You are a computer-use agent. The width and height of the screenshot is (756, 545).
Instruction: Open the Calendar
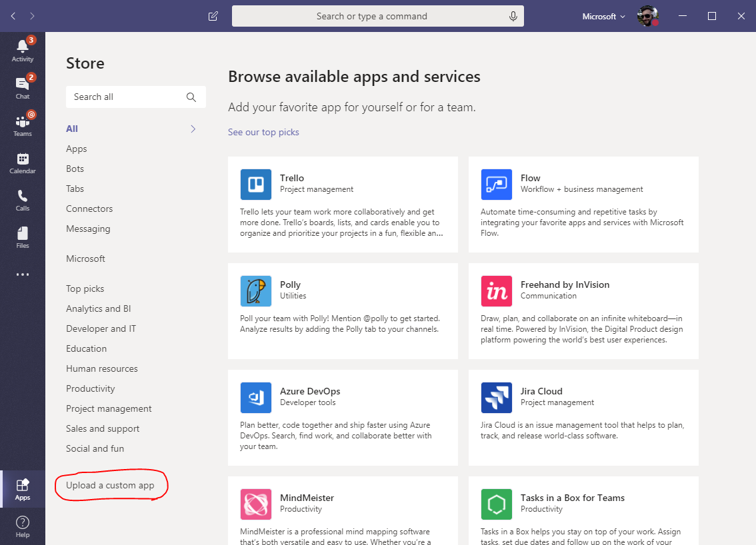click(23, 163)
